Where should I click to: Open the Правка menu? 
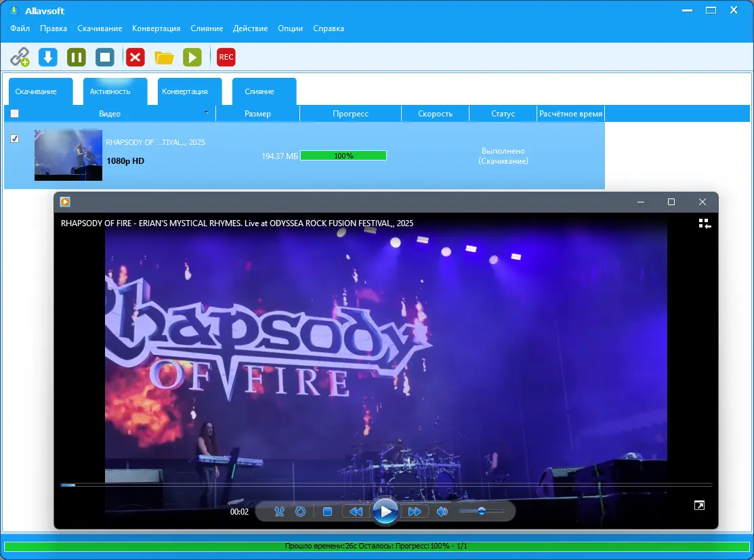click(x=54, y=28)
